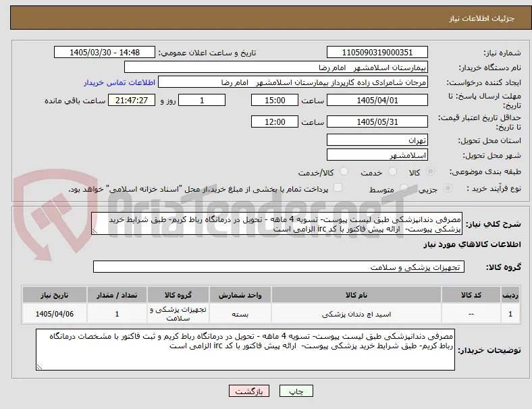The height and width of the screenshot is (409, 532).
Task: Click the تعداد / مقدار column header
Action: [117, 295]
